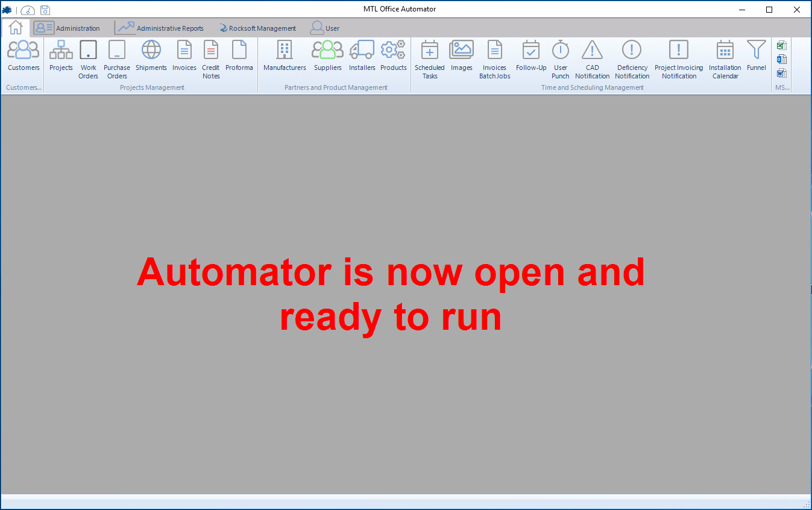Select the Rocksoft Management tab
812x510 pixels.
click(x=257, y=28)
